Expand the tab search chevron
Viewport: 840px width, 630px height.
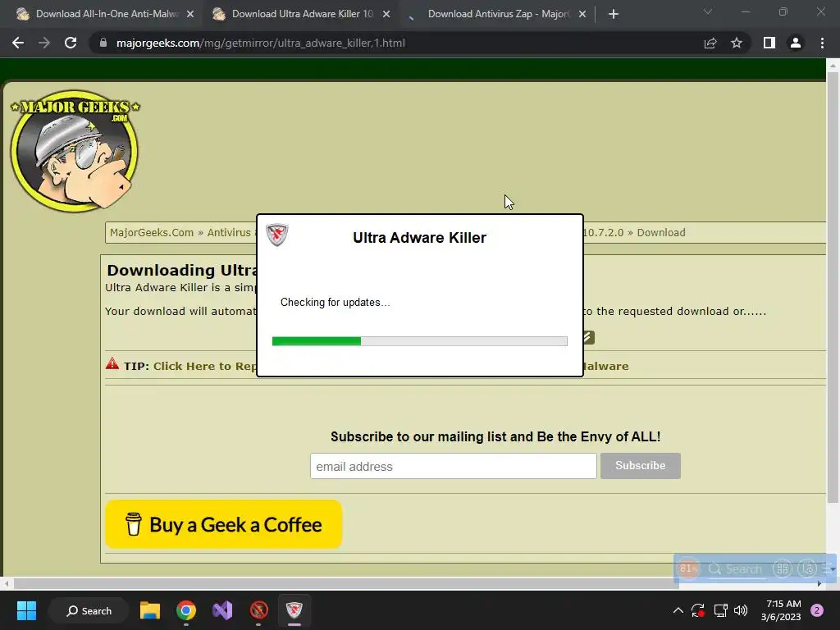708,11
